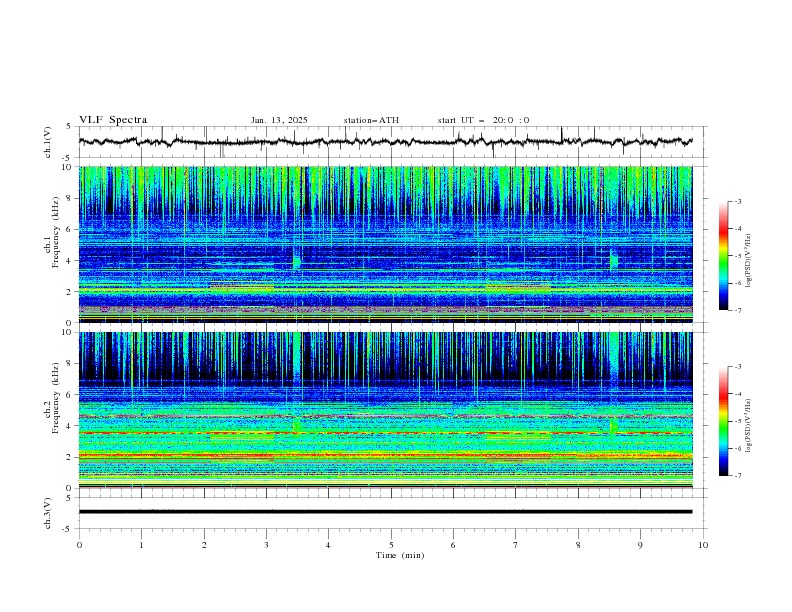792x612 pixels.
Task: Click the "ch.3(V)" axis label
Action: point(48,513)
